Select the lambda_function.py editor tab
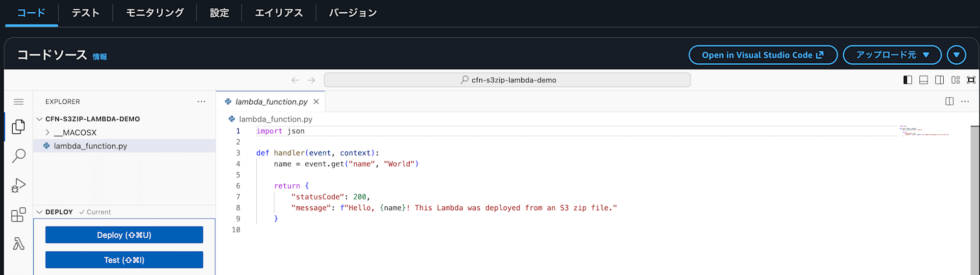Viewport: 980px width, 275px height. coord(271,101)
